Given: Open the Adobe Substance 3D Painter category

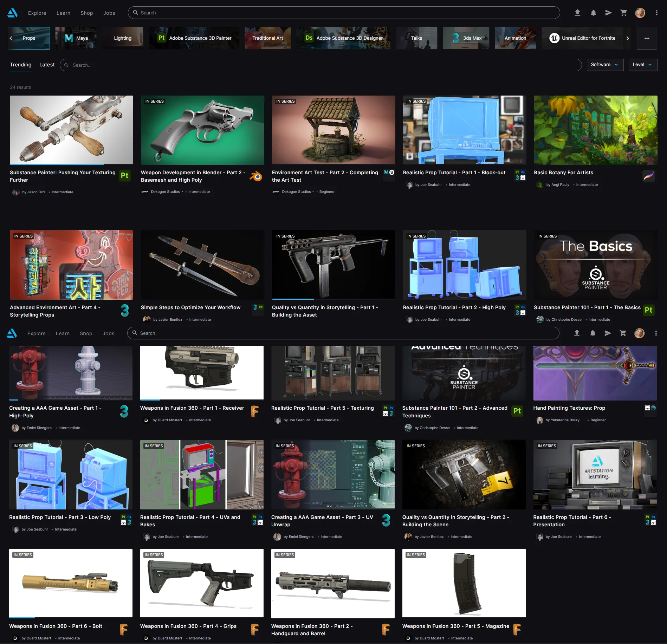Looking at the screenshot, I should click(194, 38).
